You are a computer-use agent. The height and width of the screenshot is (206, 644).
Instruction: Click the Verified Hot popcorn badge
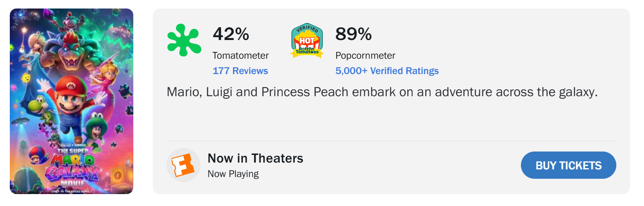click(x=307, y=40)
